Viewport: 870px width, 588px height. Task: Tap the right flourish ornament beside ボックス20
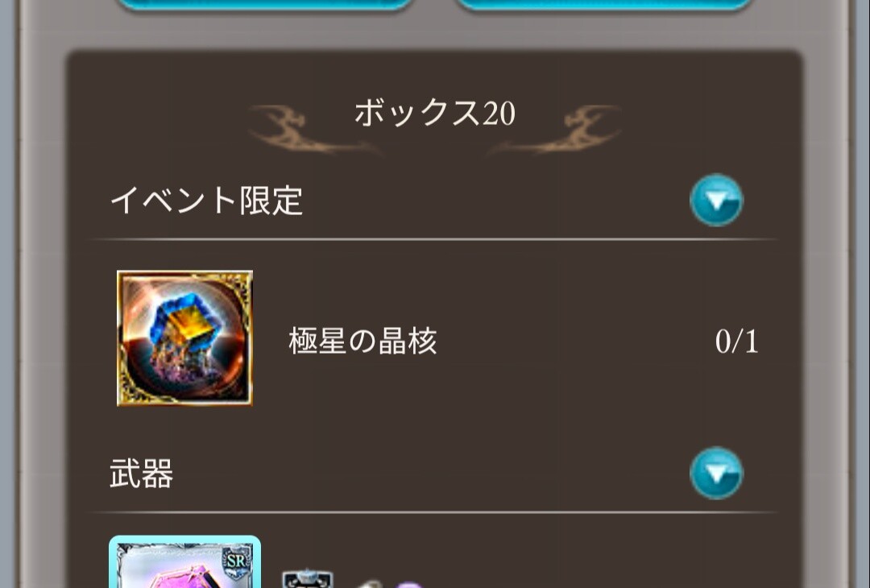pyautogui.click(x=555, y=129)
